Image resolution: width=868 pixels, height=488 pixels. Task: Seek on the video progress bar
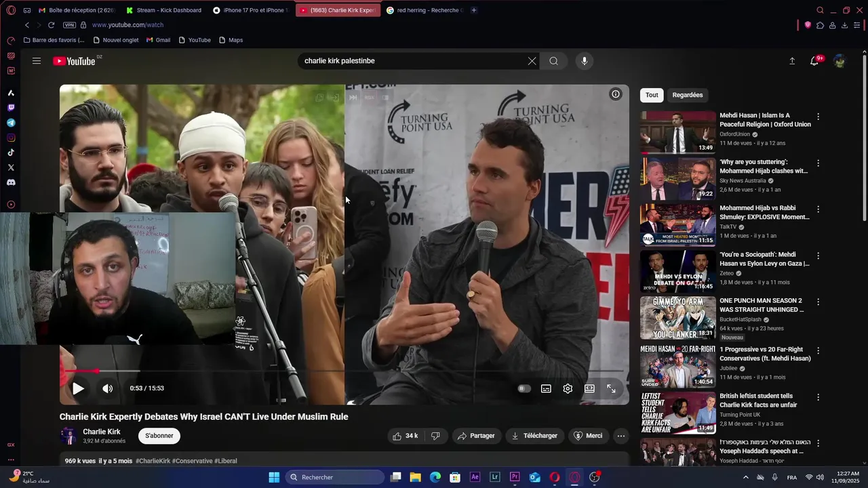(344, 371)
